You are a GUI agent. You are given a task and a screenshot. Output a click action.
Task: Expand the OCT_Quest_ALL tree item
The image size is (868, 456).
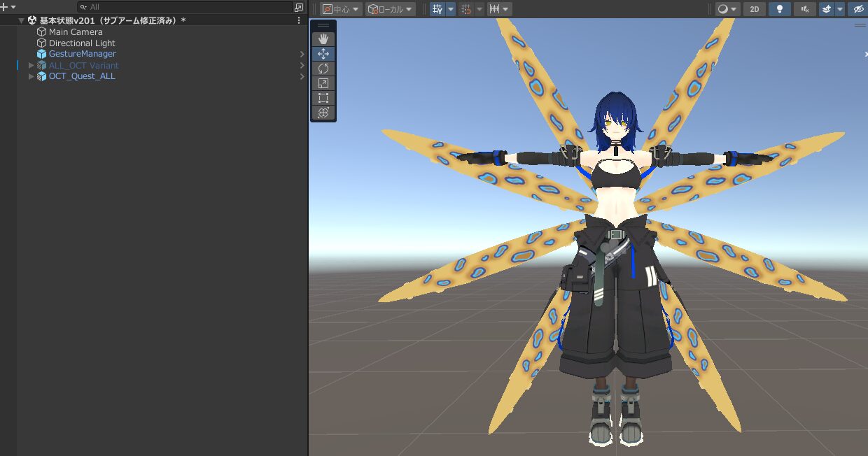31,76
